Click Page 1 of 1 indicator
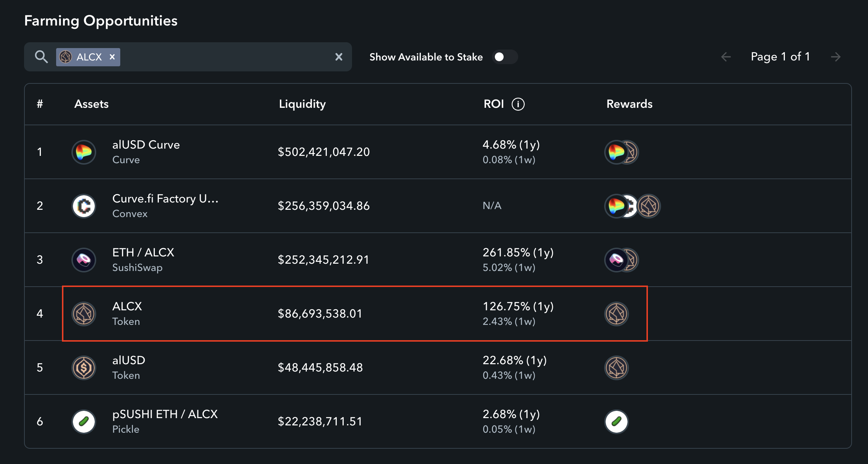 780,57
